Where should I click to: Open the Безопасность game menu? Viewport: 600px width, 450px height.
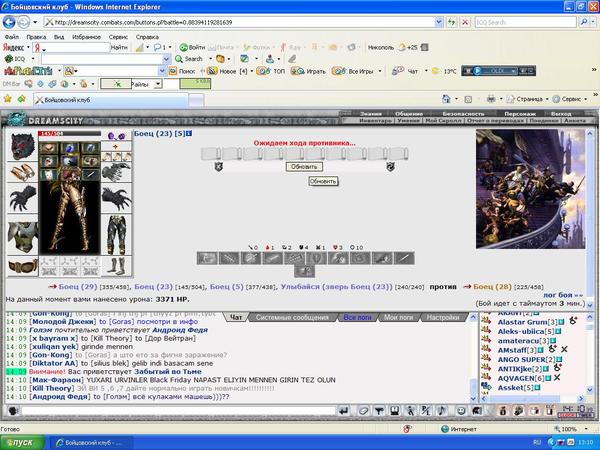pyautogui.click(x=463, y=114)
